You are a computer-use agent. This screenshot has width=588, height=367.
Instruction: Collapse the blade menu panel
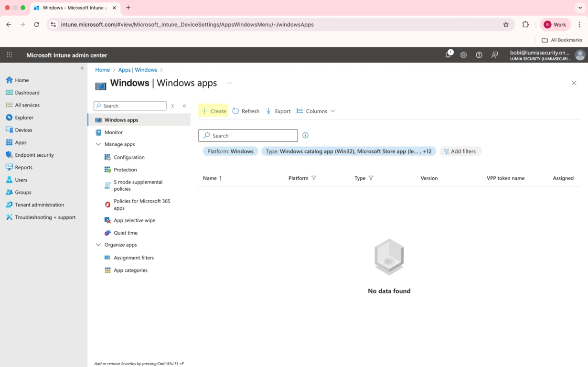pyautogui.click(x=184, y=106)
